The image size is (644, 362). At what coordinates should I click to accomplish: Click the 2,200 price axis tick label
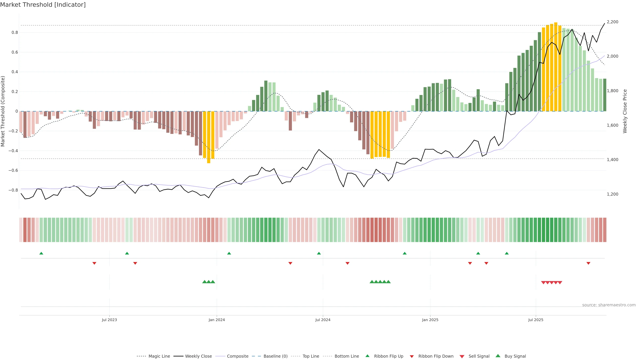(x=612, y=22)
